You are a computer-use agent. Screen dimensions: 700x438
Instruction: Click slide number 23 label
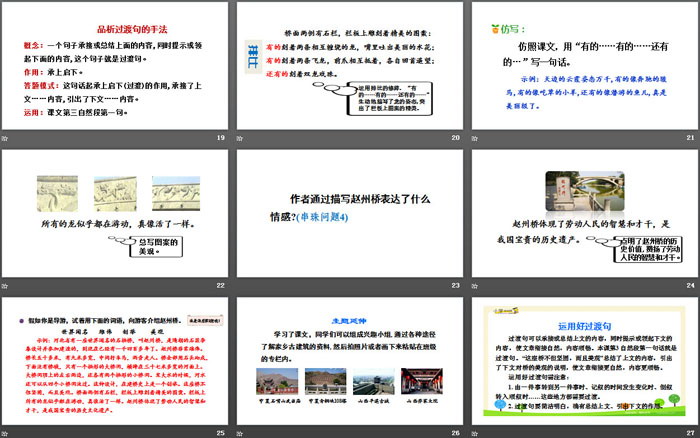[x=455, y=285]
